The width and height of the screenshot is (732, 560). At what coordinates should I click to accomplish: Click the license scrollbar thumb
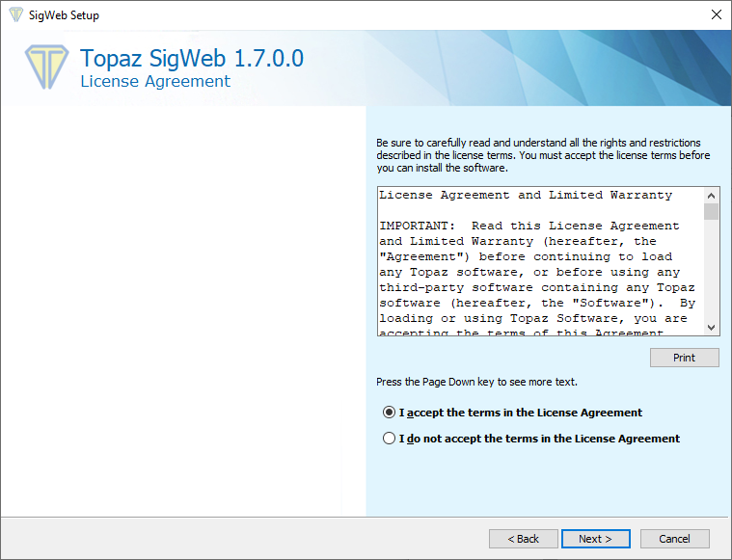(711, 212)
